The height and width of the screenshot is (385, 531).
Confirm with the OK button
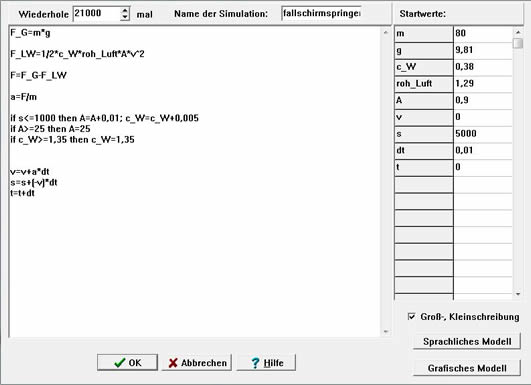tap(127, 363)
